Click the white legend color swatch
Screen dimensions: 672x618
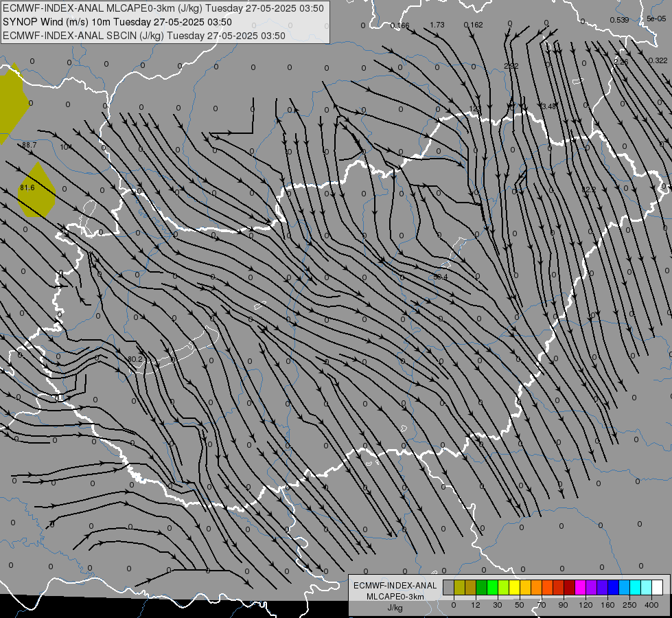tap(658, 587)
